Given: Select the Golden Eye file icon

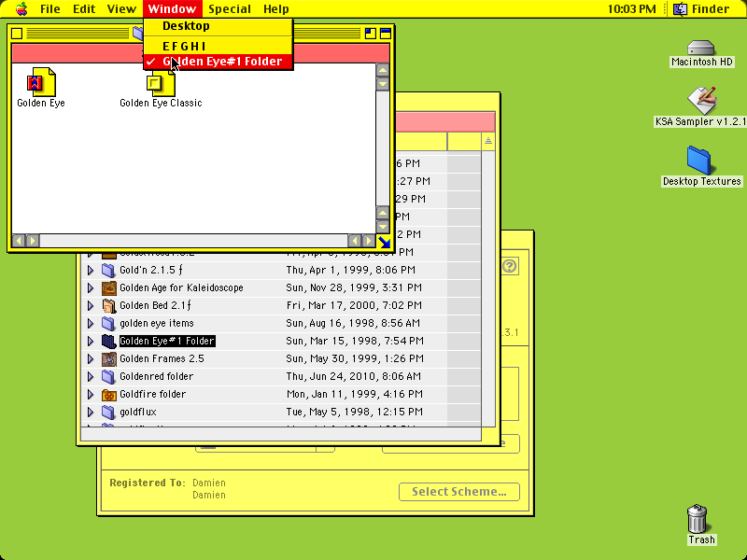Looking at the screenshot, I should pos(41,82).
